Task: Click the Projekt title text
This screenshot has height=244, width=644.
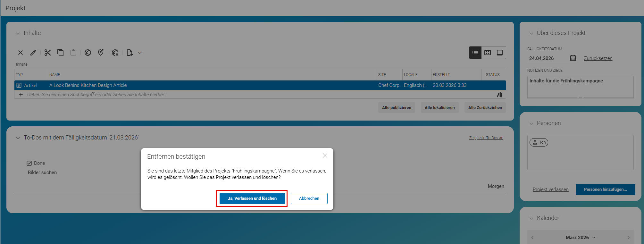Action: [x=15, y=8]
